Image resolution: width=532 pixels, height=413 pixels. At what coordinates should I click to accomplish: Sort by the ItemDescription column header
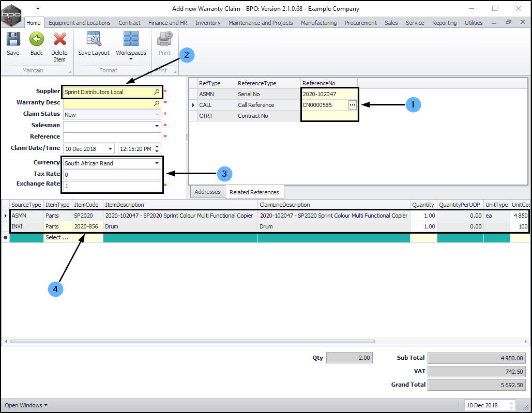pos(180,205)
